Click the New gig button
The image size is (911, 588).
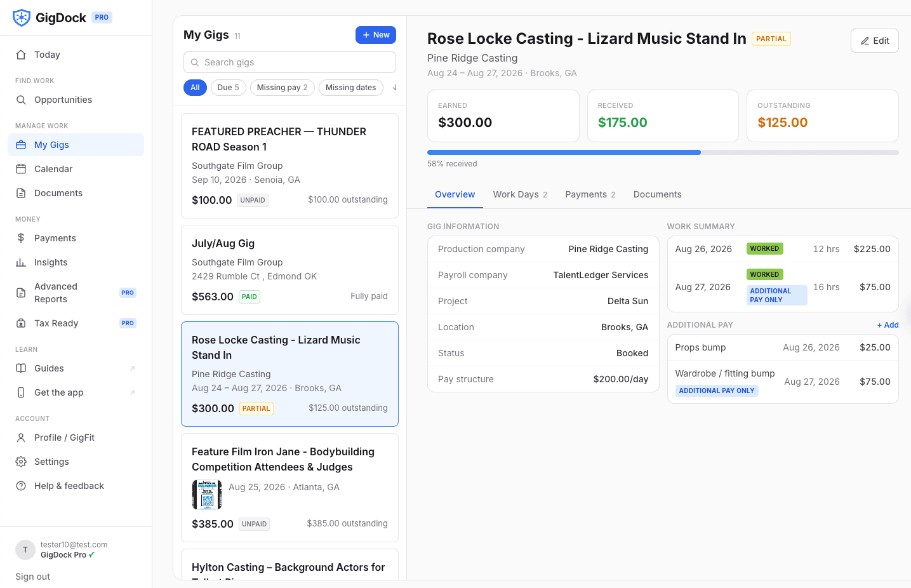pyautogui.click(x=376, y=35)
